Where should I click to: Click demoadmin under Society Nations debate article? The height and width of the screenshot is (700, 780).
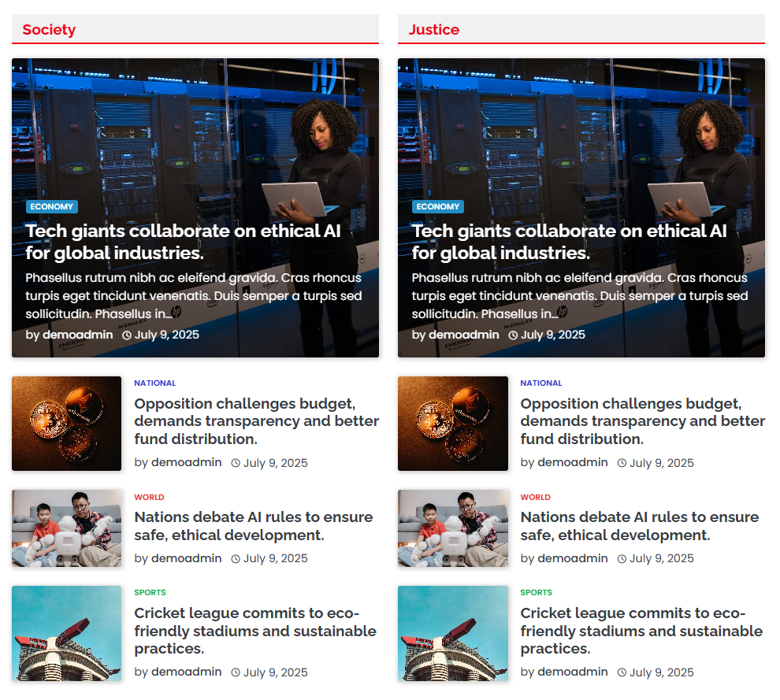click(186, 558)
